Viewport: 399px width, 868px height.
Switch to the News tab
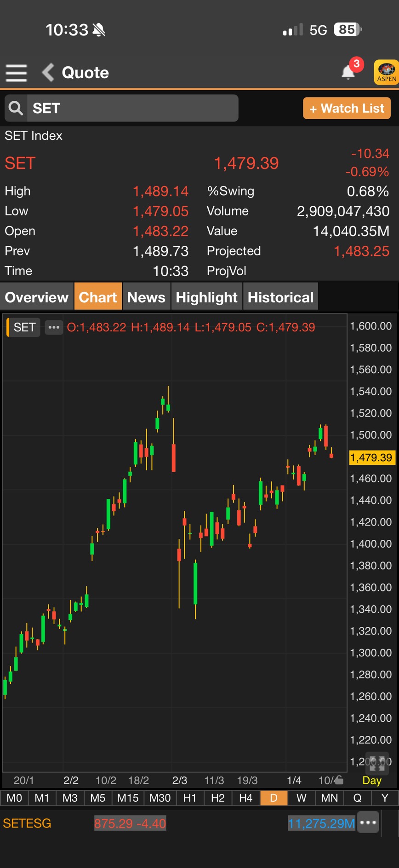146,297
